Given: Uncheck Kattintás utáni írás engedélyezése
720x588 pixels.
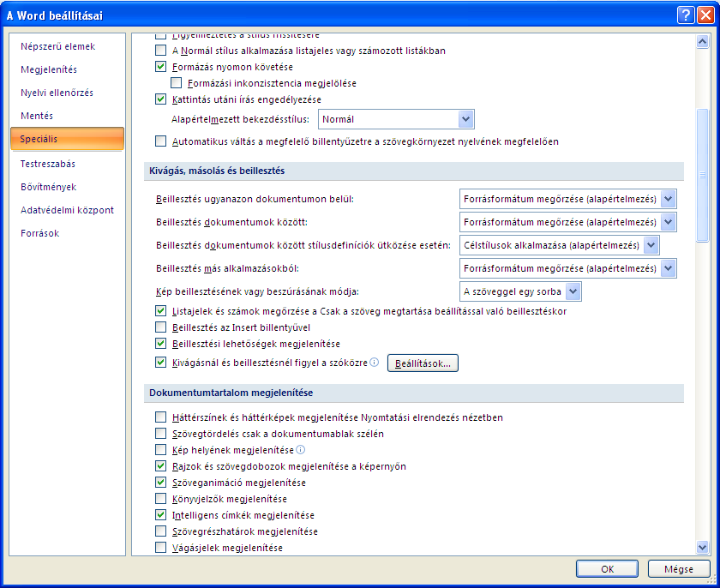Looking at the screenshot, I should (x=161, y=99).
